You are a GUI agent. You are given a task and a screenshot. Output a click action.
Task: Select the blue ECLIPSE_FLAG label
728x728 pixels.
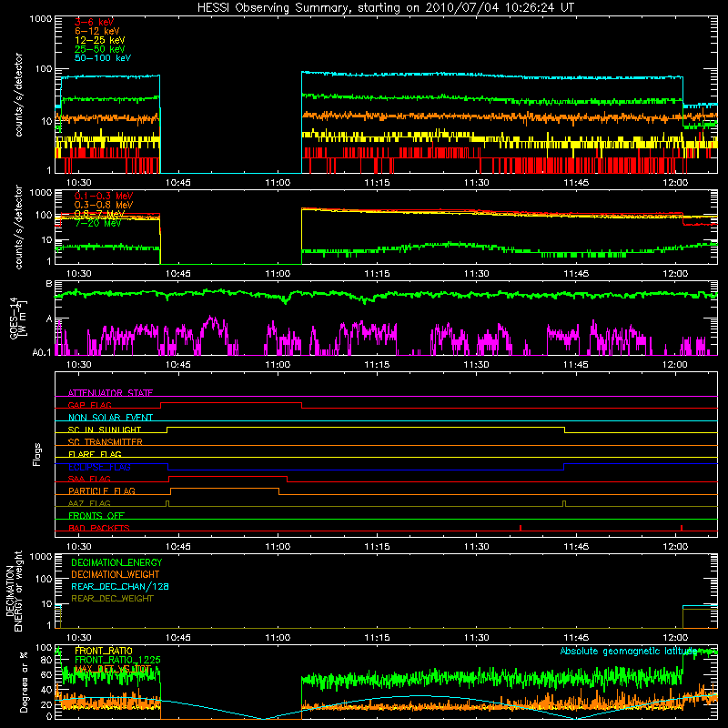99,467
